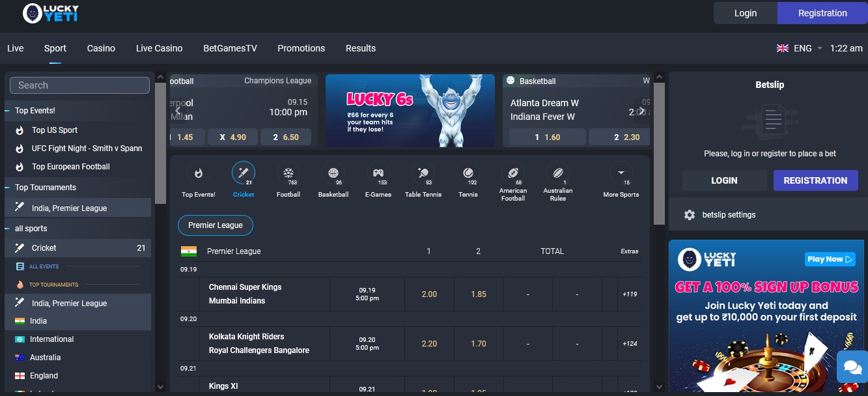Click the top Registration button
This screenshot has height=396, width=868.
[x=822, y=13]
